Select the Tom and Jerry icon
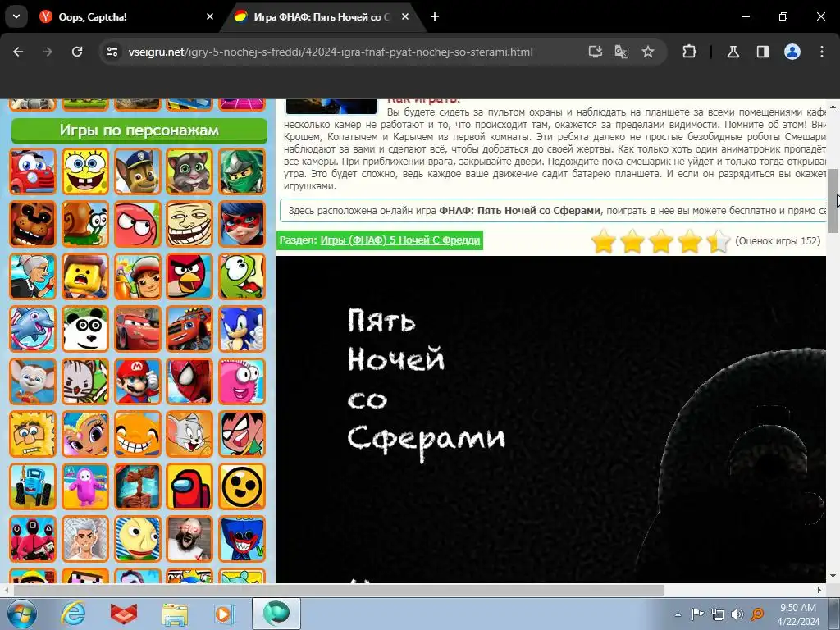This screenshot has width=840, height=630. (x=189, y=434)
